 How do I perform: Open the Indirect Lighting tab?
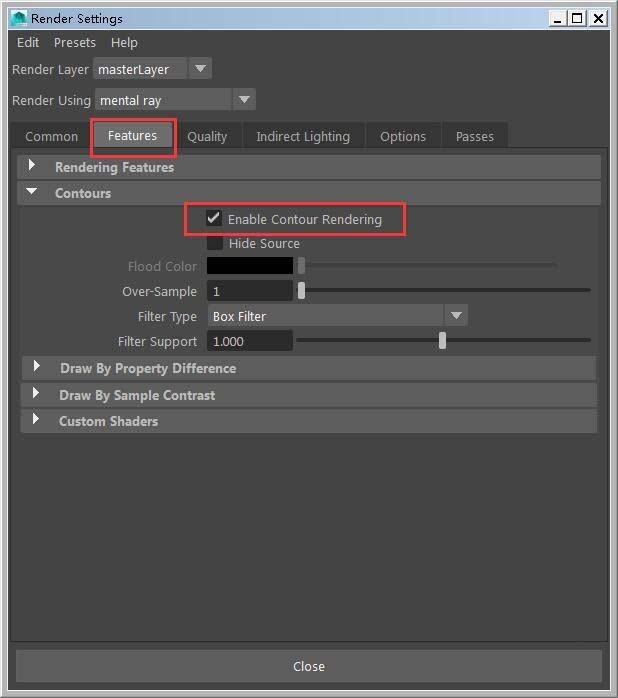[303, 136]
